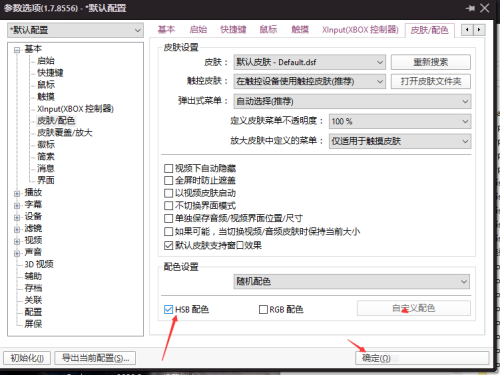
Task: Switch to XInput(XBOX 控制器) tab
Action: coord(360,30)
